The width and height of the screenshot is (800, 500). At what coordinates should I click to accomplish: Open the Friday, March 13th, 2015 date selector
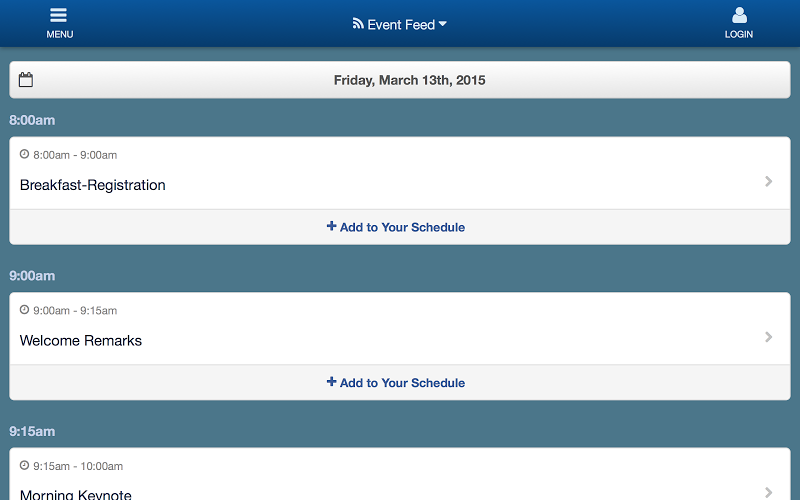coord(400,80)
